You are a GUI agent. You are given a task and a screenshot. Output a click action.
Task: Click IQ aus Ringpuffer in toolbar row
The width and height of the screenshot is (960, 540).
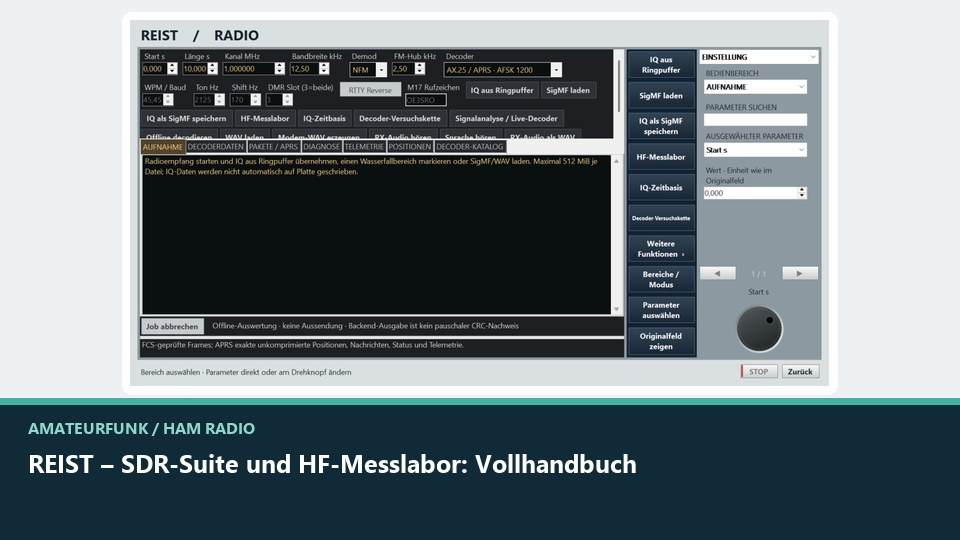click(502, 90)
